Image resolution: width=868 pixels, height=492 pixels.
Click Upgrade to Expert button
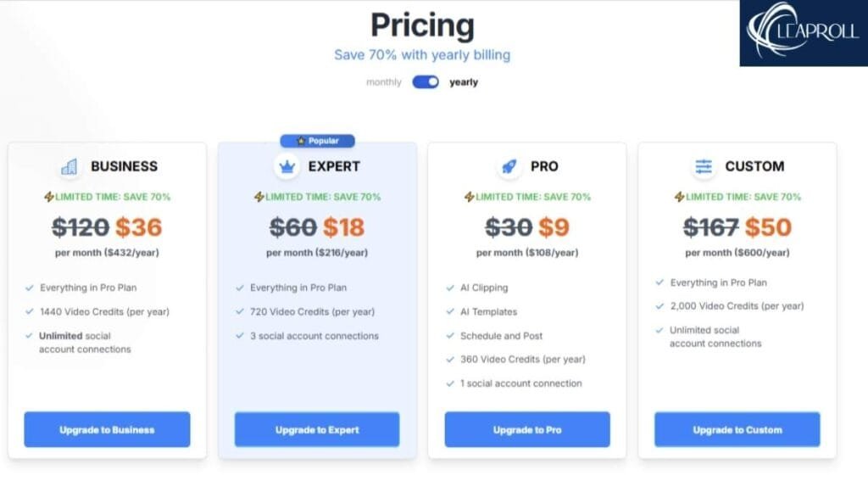coord(317,430)
